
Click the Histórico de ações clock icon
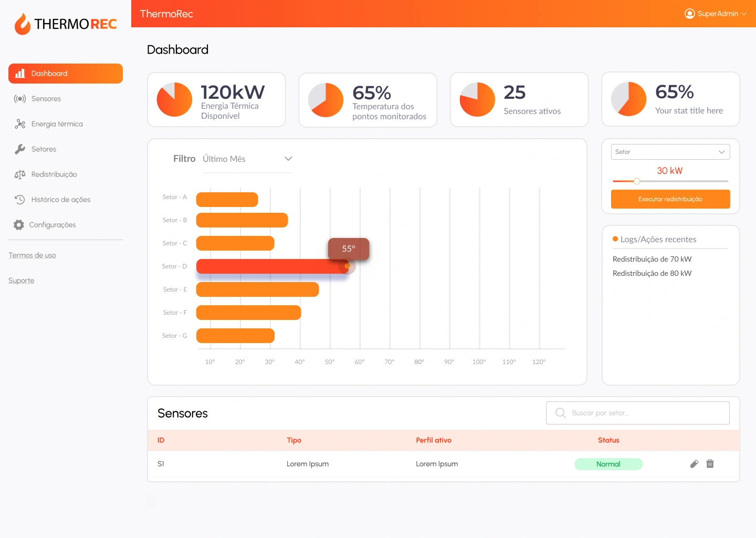pos(20,200)
